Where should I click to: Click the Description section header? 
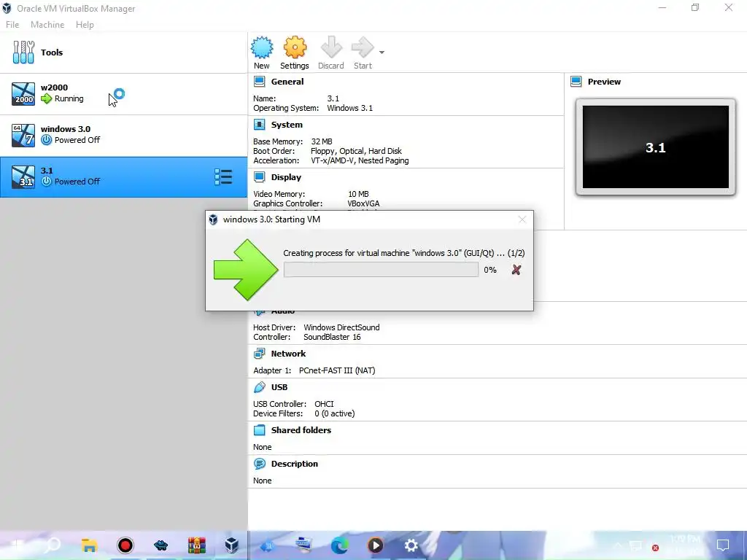(295, 464)
